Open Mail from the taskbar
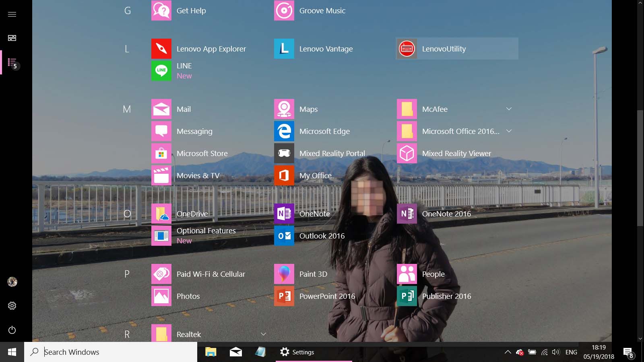Viewport: 644px width, 362px height. [x=236, y=352]
